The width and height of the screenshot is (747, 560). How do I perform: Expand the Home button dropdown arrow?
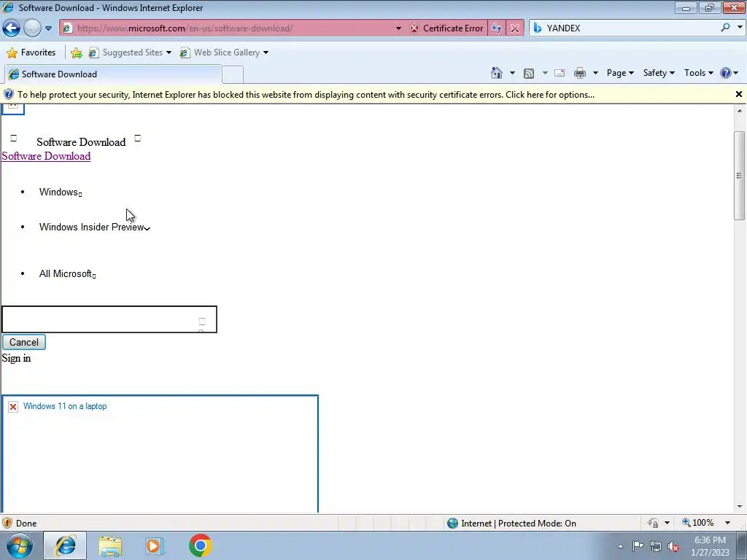tap(512, 73)
